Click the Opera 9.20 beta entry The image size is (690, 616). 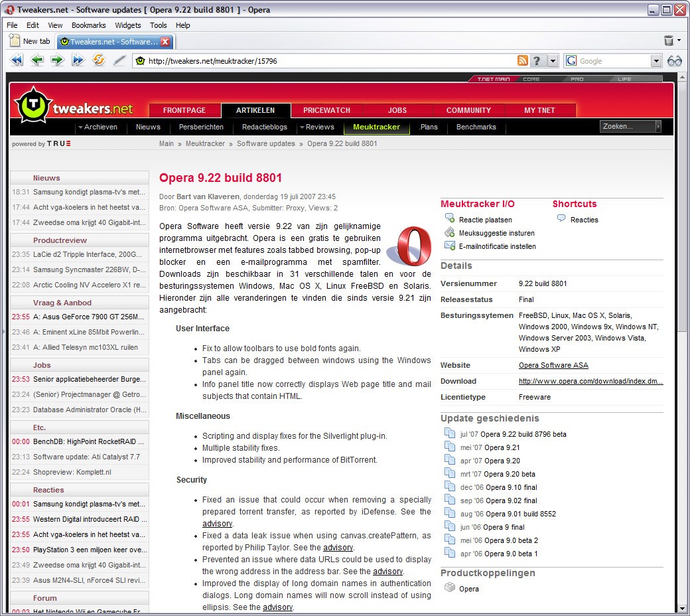coord(510,474)
